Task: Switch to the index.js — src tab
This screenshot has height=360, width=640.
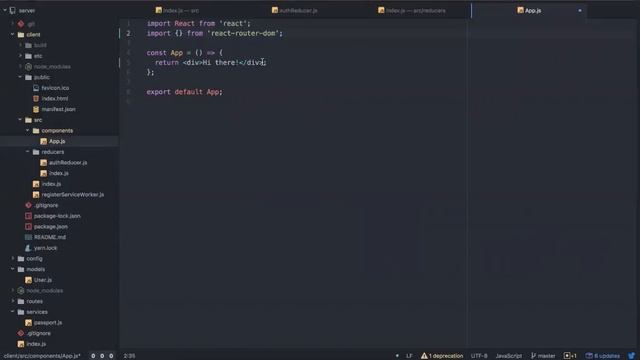Action: [178, 10]
